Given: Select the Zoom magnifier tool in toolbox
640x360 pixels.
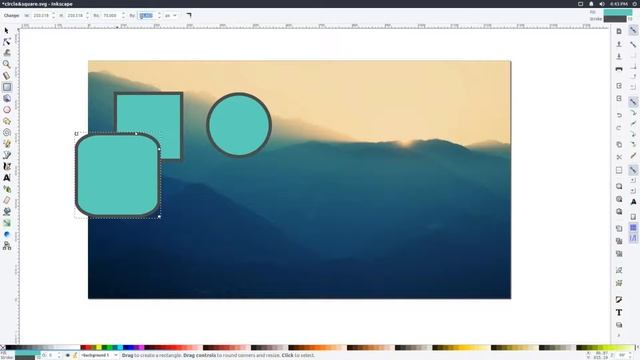Looking at the screenshot, I should (x=7, y=64).
